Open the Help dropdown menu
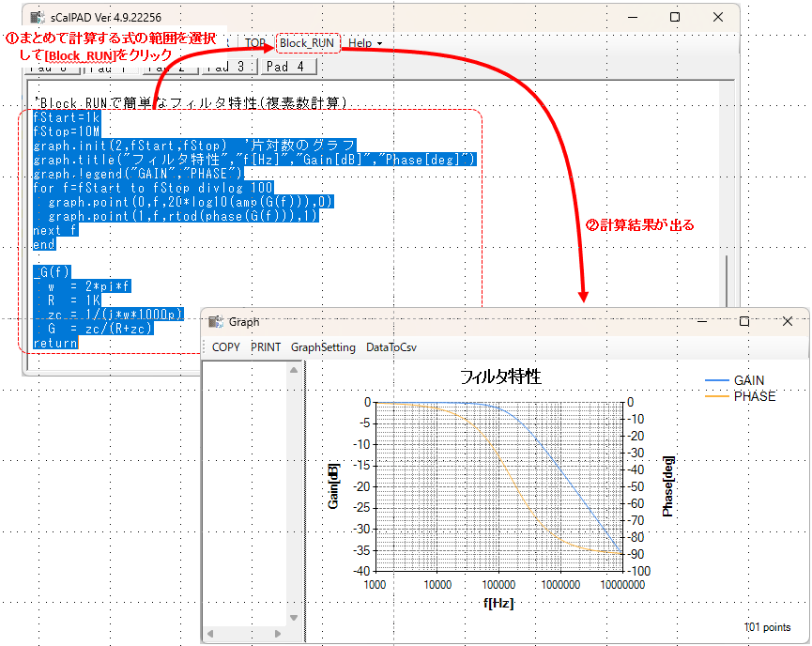The width and height of the screenshot is (812, 646). [365, 43]
